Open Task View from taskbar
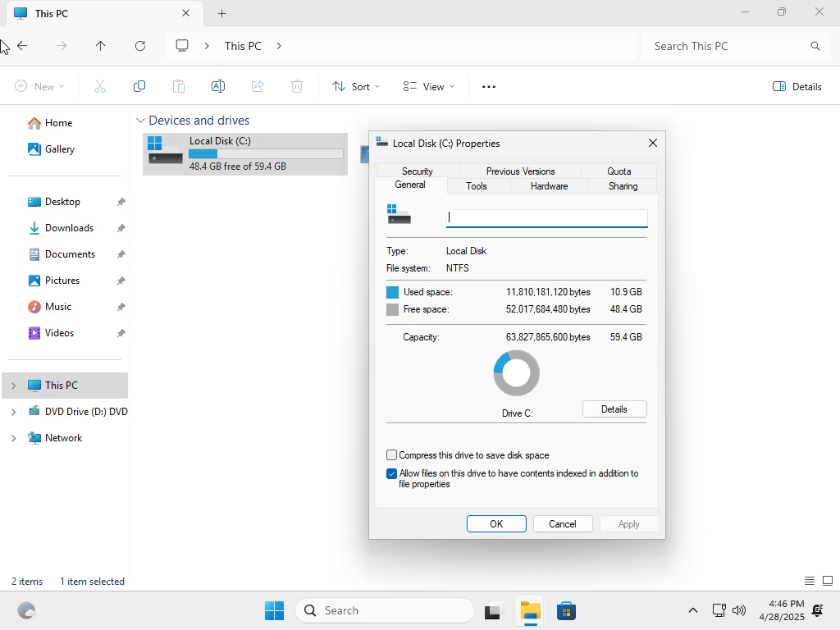Image resolution: width=840 pixels, height=630 pixels. point(493,610)
